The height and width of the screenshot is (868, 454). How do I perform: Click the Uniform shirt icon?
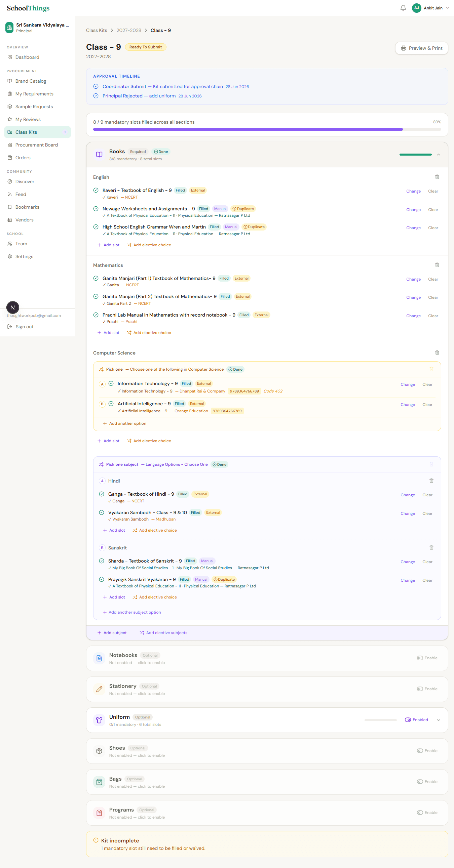[99, 720]
